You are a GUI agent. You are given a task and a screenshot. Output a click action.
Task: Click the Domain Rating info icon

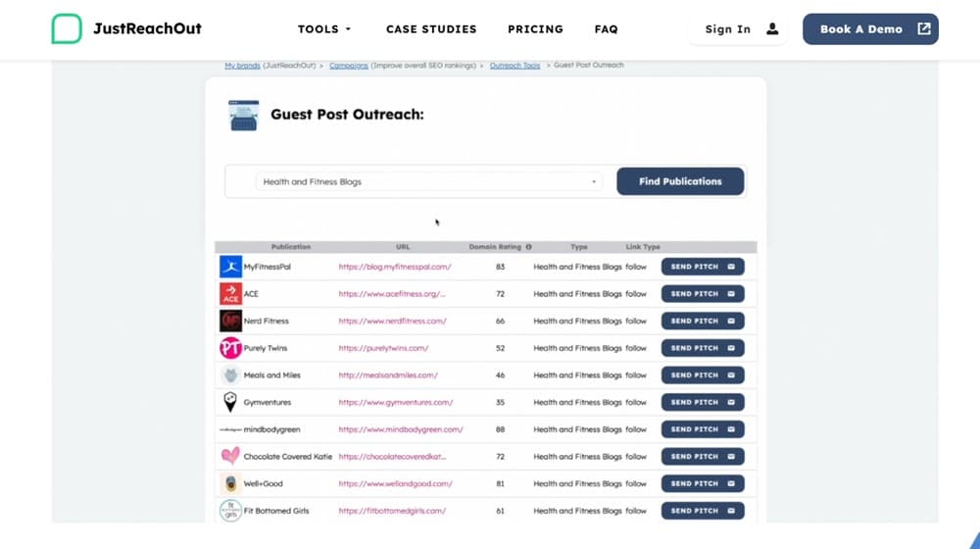pyautogui.click(x=529, y=247)
